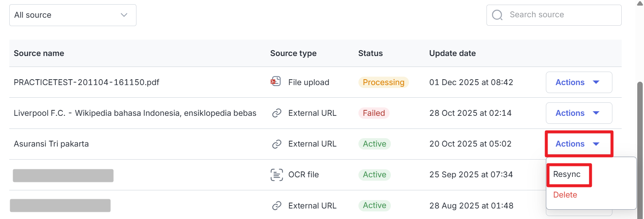
Task: Type in the Search source field
Action: 560,15
